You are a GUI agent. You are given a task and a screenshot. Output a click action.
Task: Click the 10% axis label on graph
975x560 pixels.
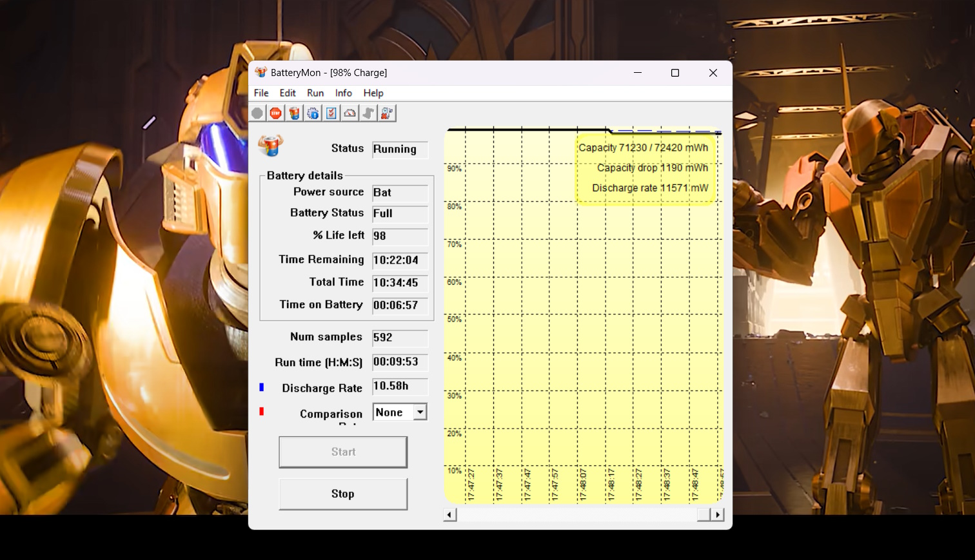tap(455, 471)
